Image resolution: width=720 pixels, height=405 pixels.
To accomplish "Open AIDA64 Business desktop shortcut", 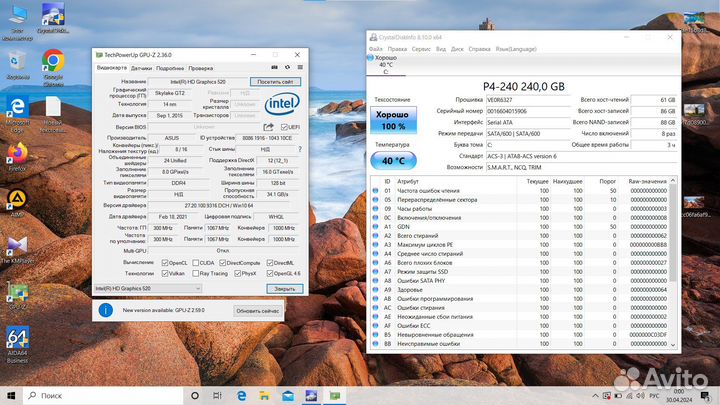I will point(17,344).
